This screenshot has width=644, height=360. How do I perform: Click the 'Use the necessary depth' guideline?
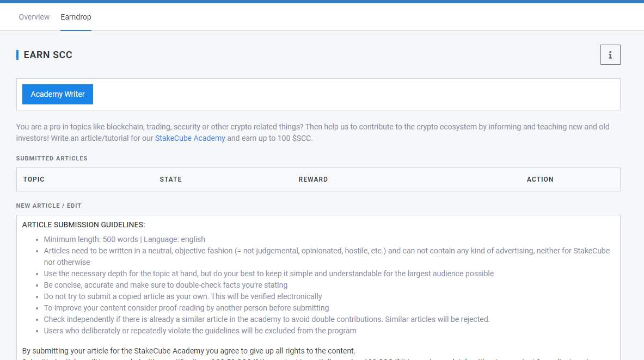[x=268, y=274]
